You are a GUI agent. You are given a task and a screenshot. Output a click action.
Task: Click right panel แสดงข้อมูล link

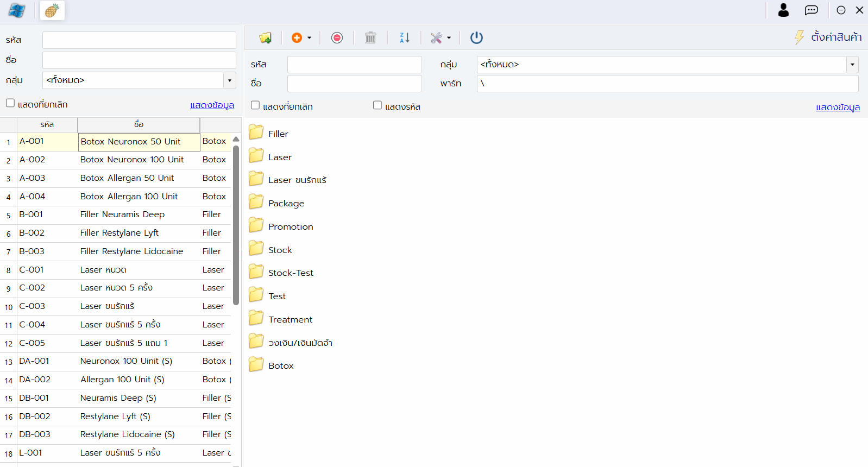(838, 108)
